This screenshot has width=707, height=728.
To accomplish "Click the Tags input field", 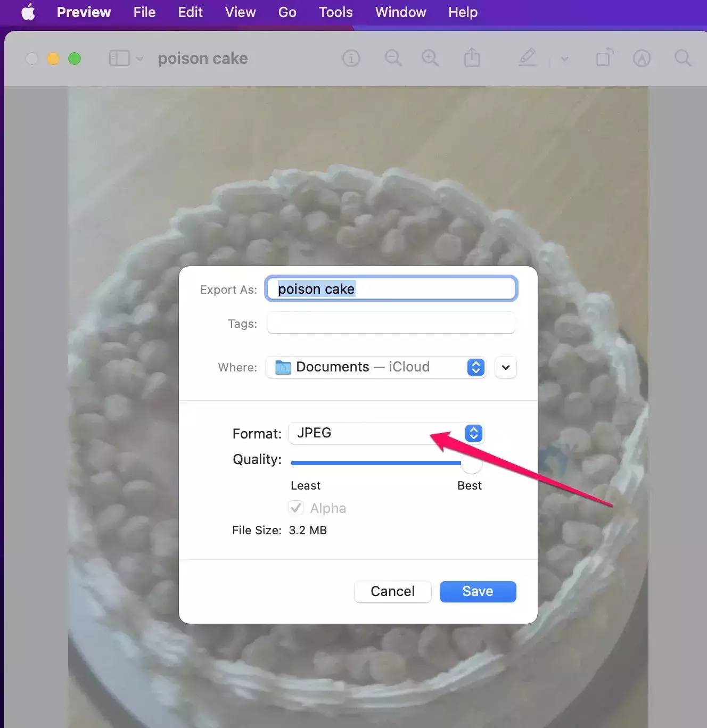I will [x=391, y=324].
